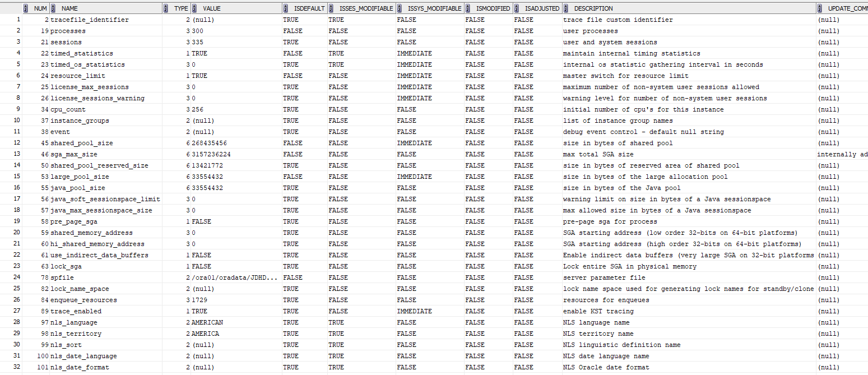Select the sga_max_size value 3157236224
868x375 pixels.
(x=211, y=154)
